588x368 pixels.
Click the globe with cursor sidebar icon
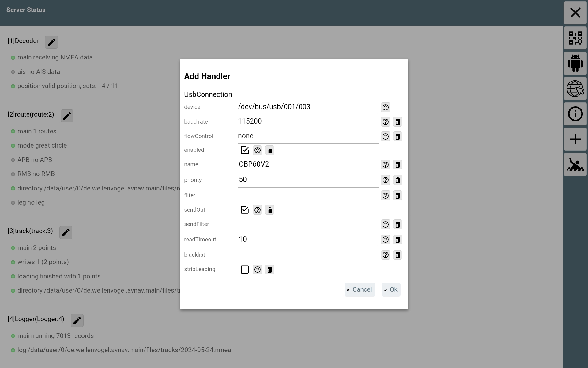pyautogui.click(x=575, y=89)
